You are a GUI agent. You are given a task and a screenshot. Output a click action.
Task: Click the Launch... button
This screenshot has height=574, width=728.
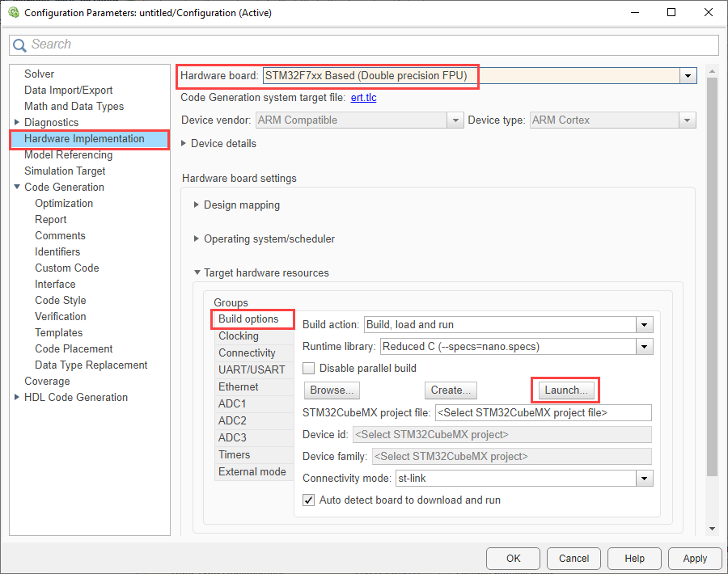[565, 390]
